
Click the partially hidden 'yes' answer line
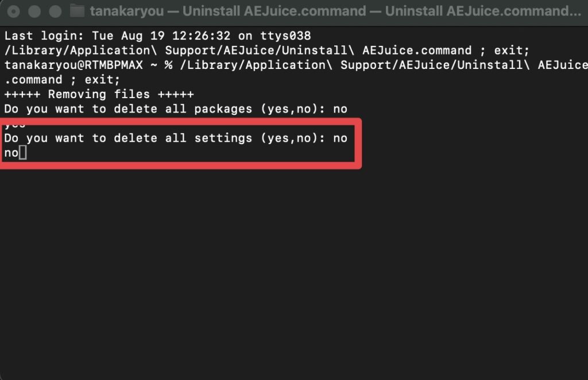click(x=15, y=125)
